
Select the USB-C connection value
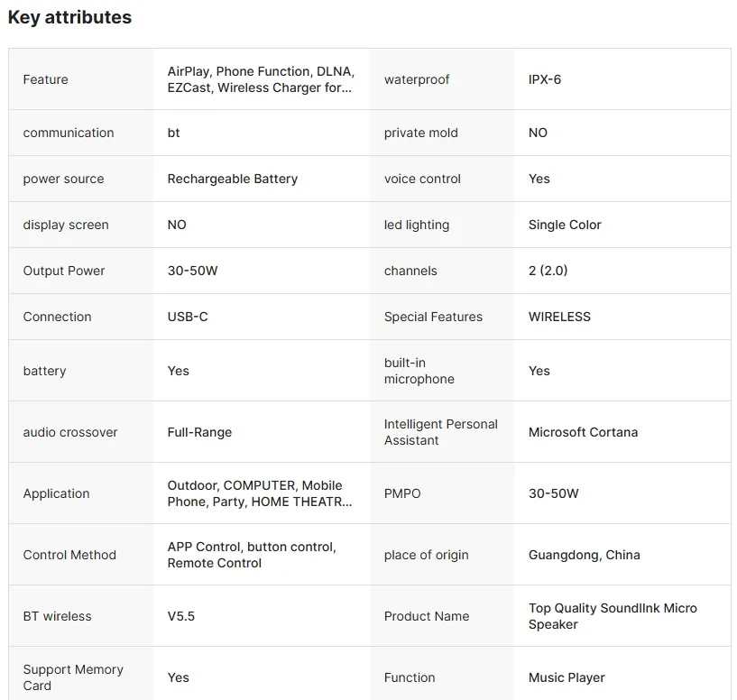coord(188,317)
